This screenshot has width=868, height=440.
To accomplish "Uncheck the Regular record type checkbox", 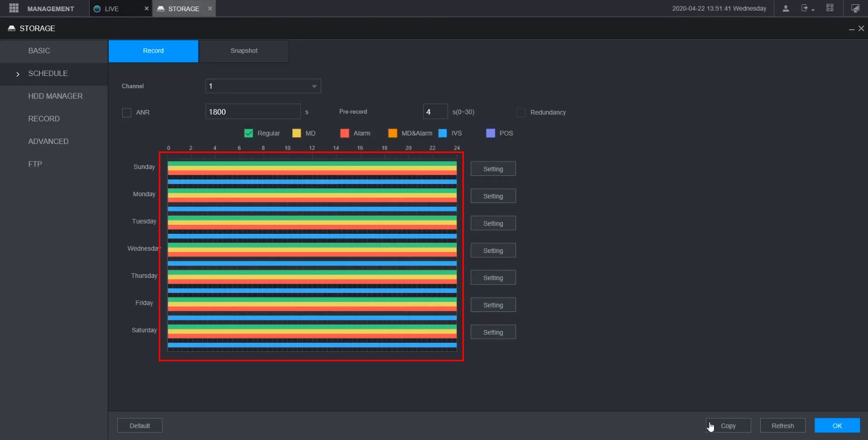I will tap(248, 133).
